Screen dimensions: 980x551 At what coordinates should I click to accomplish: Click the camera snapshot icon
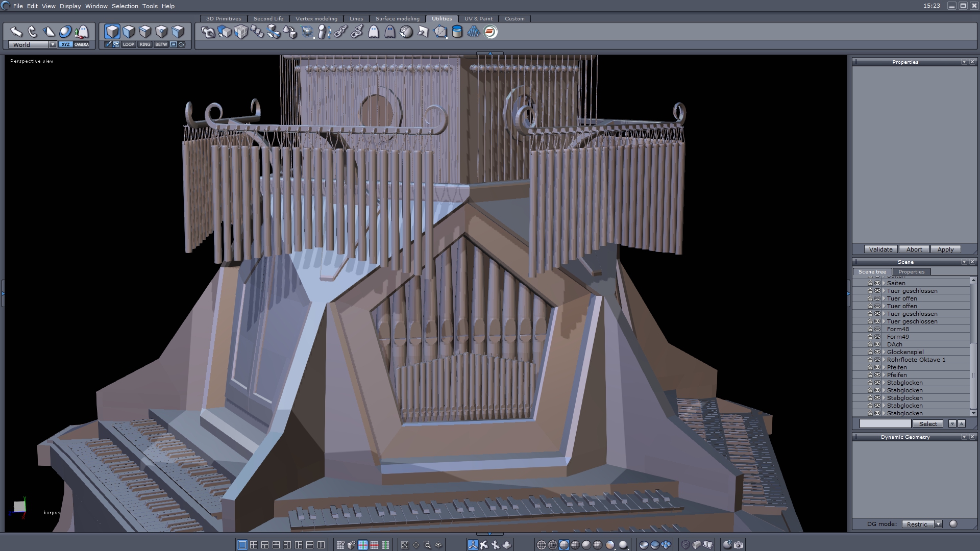point(739,545)
